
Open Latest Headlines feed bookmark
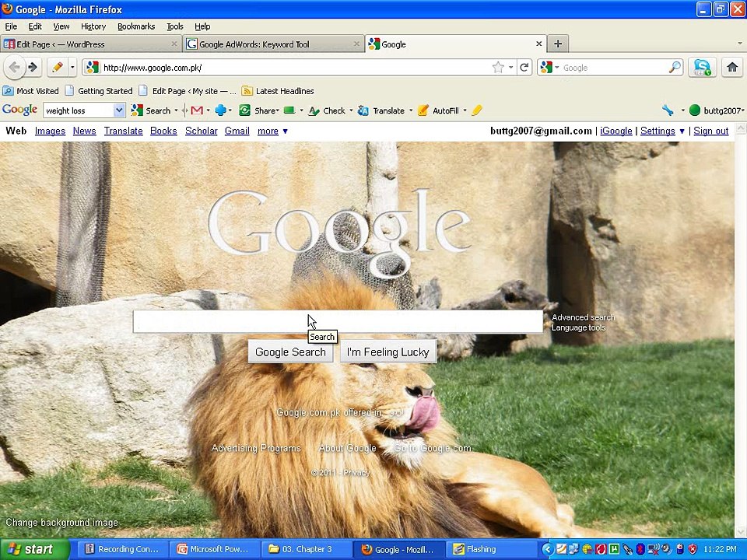[278, 90]
